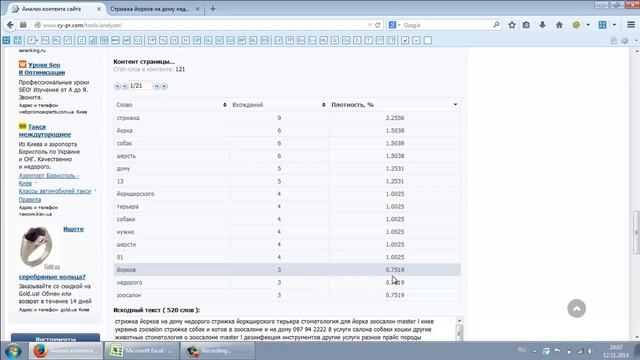Open Microsoft Excel from the taskbar
640x360 pixels.
point(142,351)
